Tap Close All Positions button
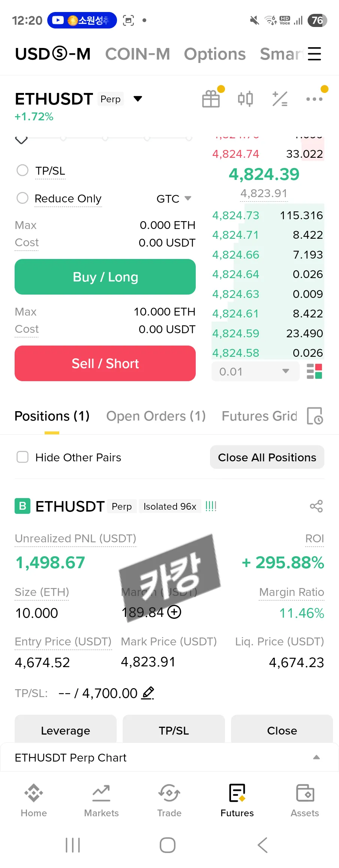This screenshot has width=339, height=868. pyautogui.click(x=267, y=457)
